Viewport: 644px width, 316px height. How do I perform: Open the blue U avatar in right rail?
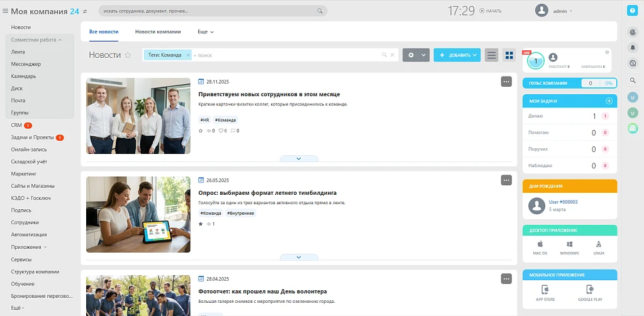point(633,97)
